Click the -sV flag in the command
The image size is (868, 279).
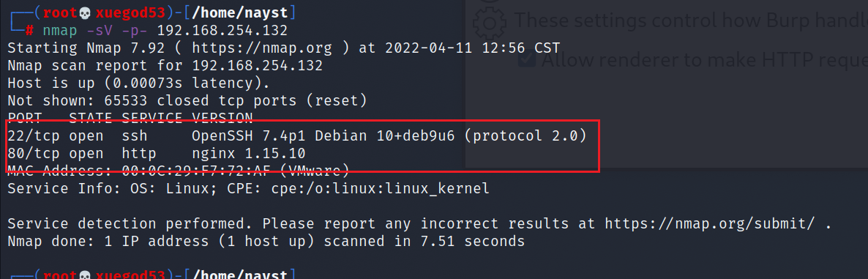tap(100, 30)
